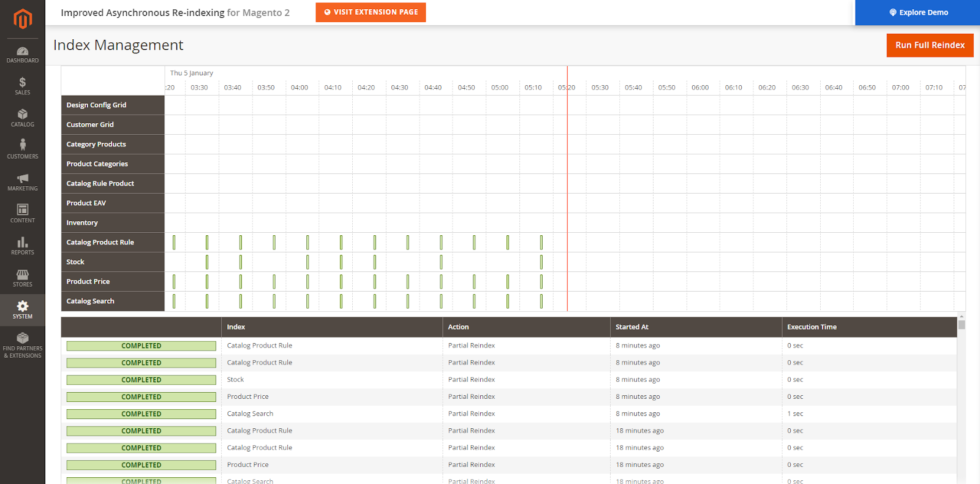Open the Customers menu

coord(23,150)
